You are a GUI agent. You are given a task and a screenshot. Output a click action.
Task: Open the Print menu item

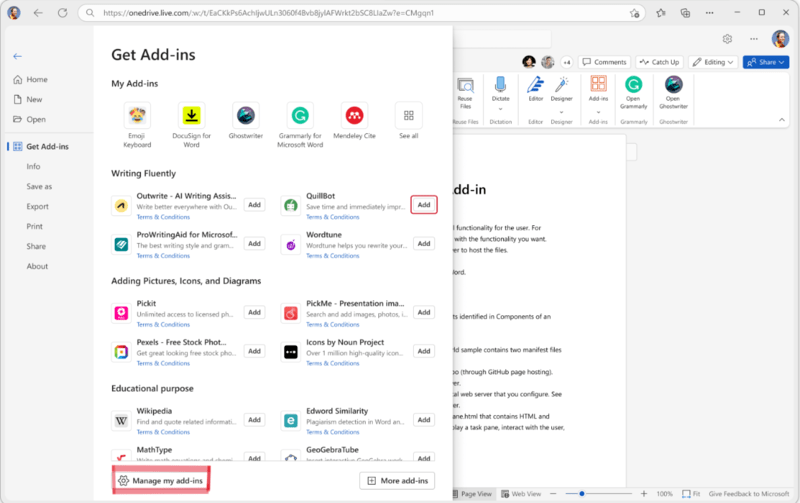click(x=35, y=227)
